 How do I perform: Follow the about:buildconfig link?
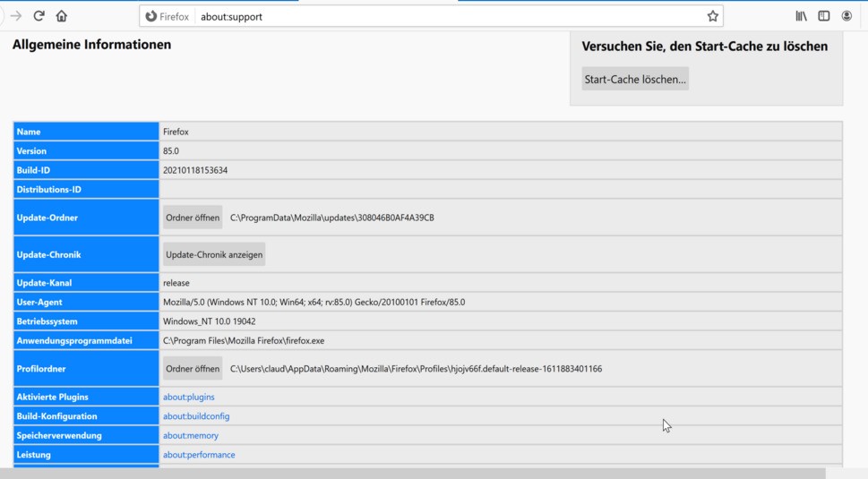point(196,416)
